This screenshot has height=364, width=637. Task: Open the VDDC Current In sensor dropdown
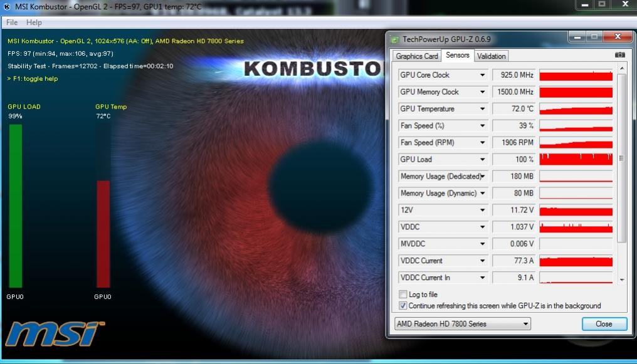[x=482, y=278]
